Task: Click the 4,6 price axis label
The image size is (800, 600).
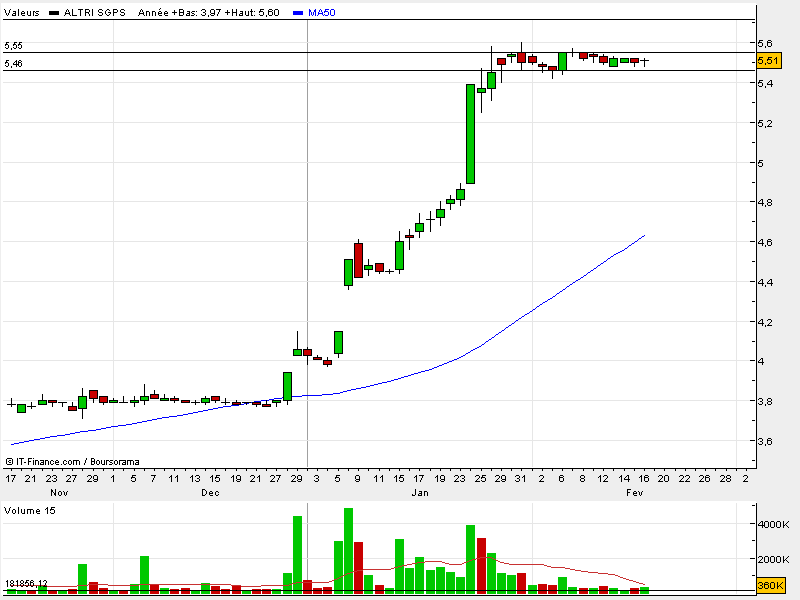Action: pos(765,242)
